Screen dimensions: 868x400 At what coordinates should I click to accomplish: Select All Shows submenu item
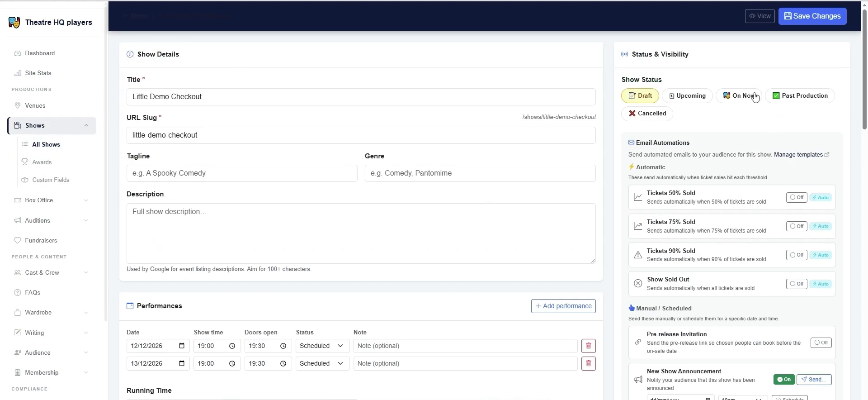click(x=46, y=144)
